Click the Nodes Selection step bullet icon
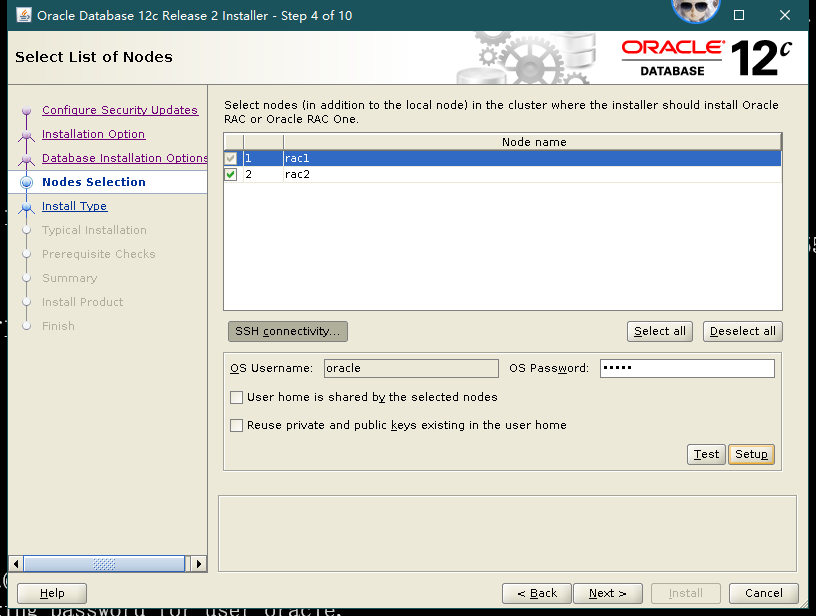 coord(27,182)
